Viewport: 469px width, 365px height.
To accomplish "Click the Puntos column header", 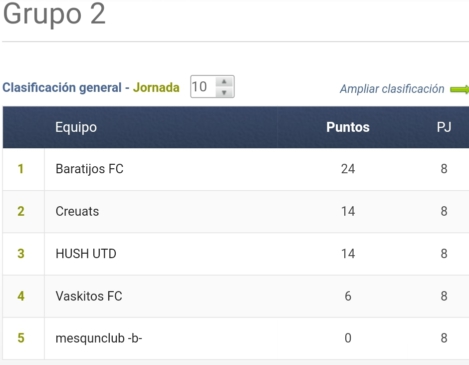I will tap(348, 127).
